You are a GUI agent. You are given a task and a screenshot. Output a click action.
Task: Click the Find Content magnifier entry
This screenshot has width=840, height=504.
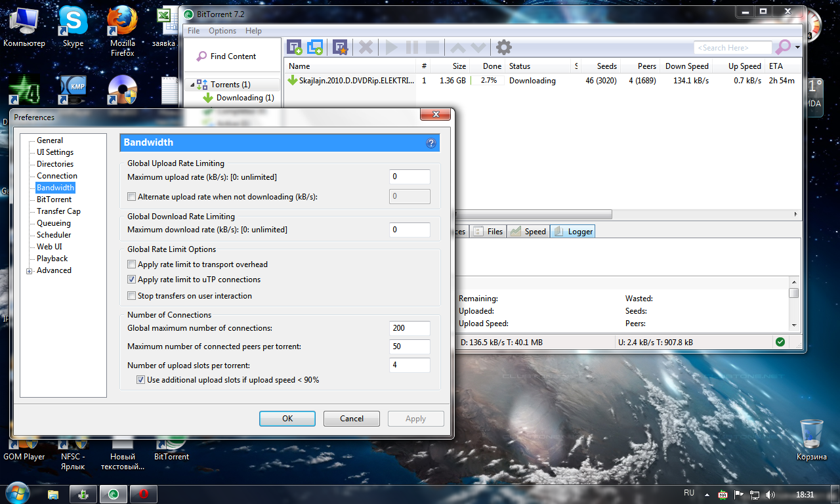[x=226, y=56]
